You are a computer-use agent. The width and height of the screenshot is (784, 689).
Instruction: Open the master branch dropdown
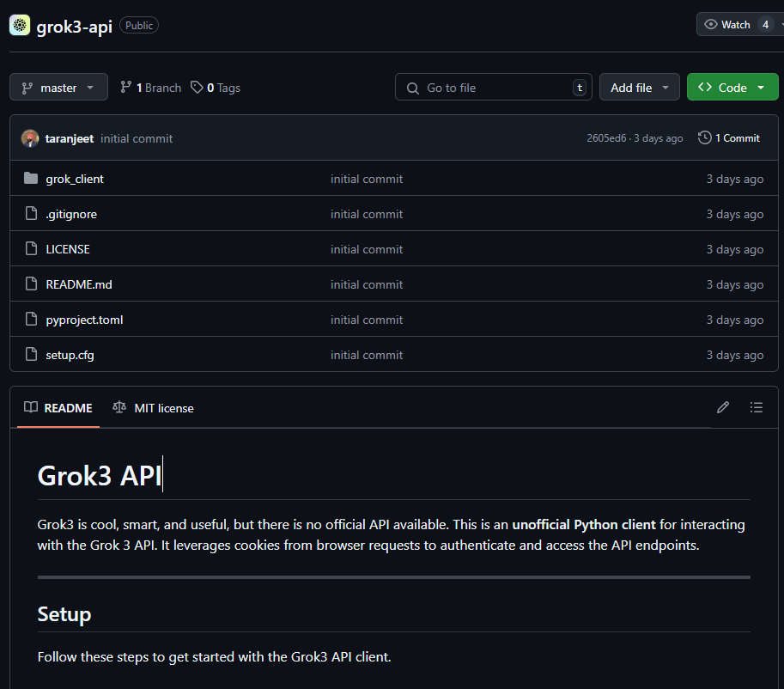coord(58,88)
